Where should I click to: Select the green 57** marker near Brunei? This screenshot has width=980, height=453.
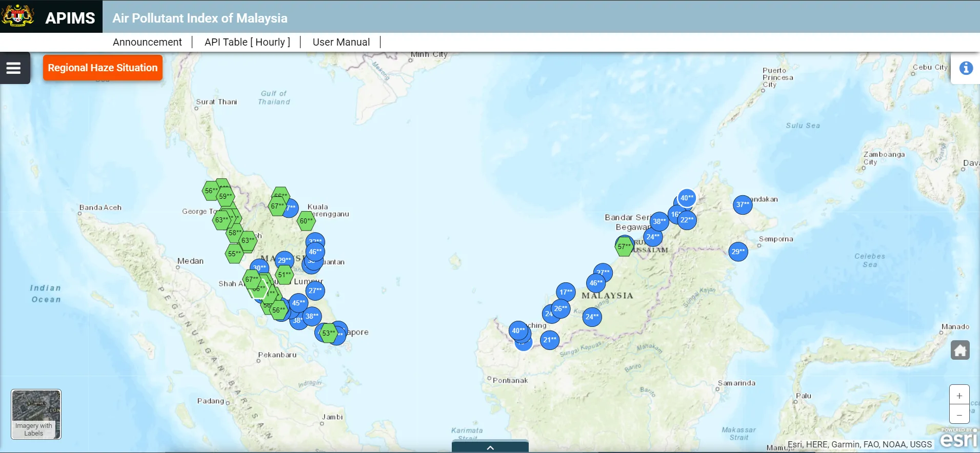pos(624,246)
